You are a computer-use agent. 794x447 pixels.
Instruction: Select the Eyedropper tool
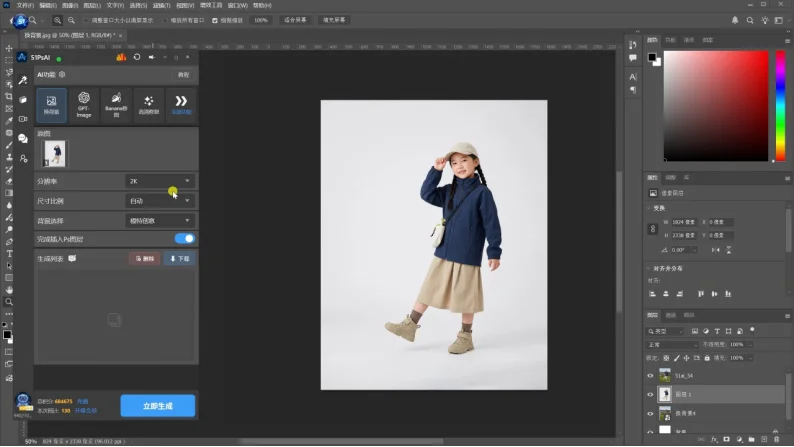(x=9, y=120)
